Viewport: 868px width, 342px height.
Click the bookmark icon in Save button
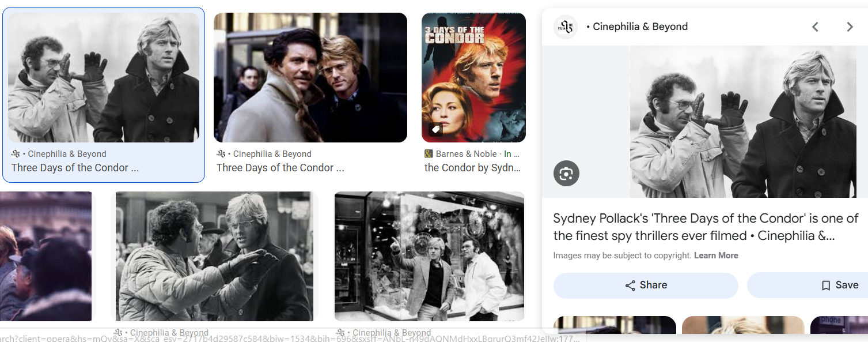point(826,285)
